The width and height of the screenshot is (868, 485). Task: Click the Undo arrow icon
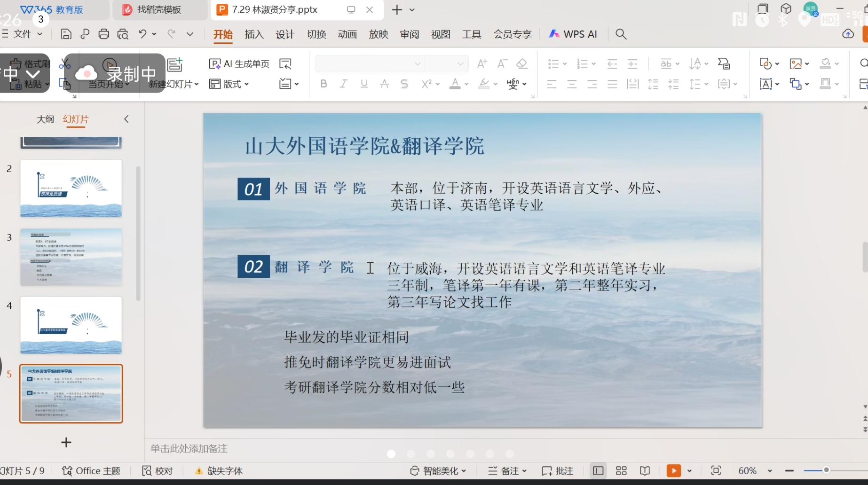142,34
